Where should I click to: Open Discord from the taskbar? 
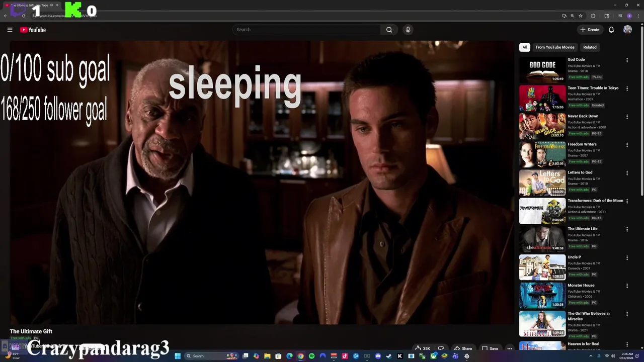pos(378,356)
